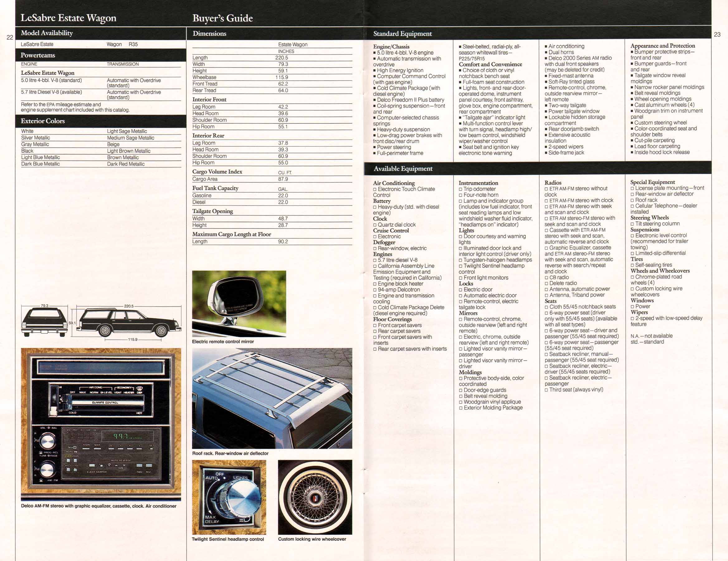This screenshot has width=728, height=561.
Task: Click the 'Cast aluminum wheels (4)' item
Action: [x=662, y=105]
